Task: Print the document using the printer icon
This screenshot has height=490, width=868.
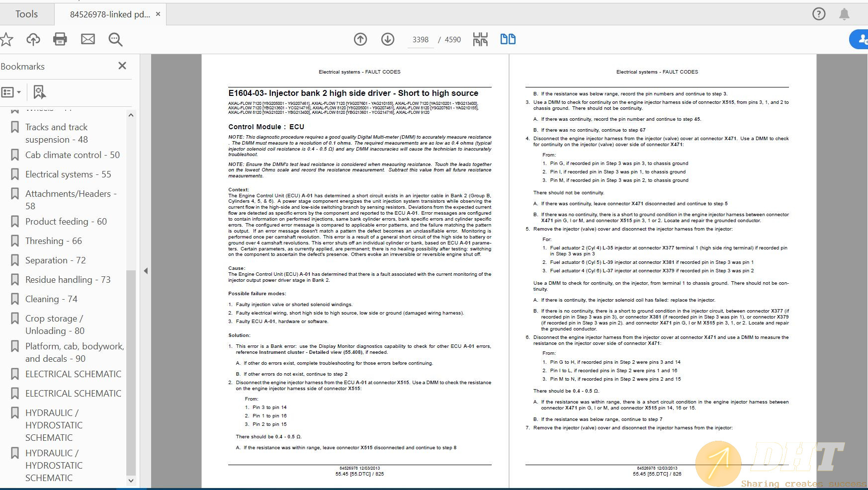Action: coord(60,39)
